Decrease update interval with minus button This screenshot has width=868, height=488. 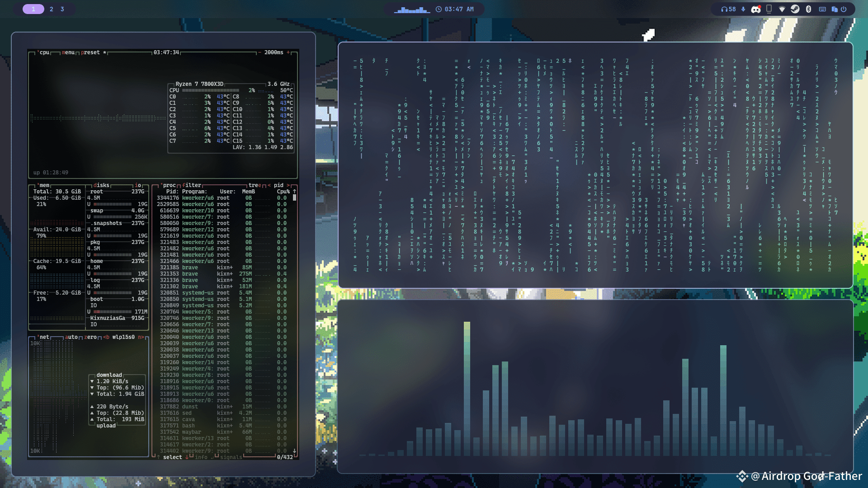coord(259,52)
